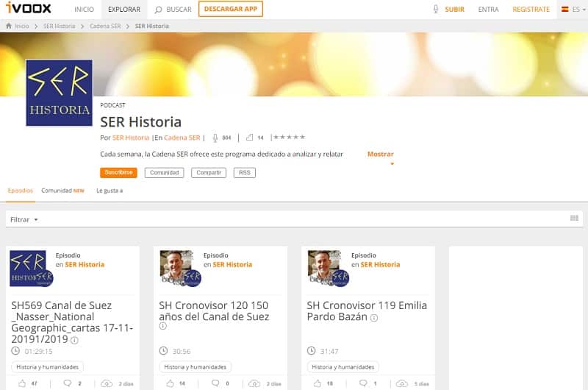Open SH Cronovisor 120 episode title

[x=214, y=311]
